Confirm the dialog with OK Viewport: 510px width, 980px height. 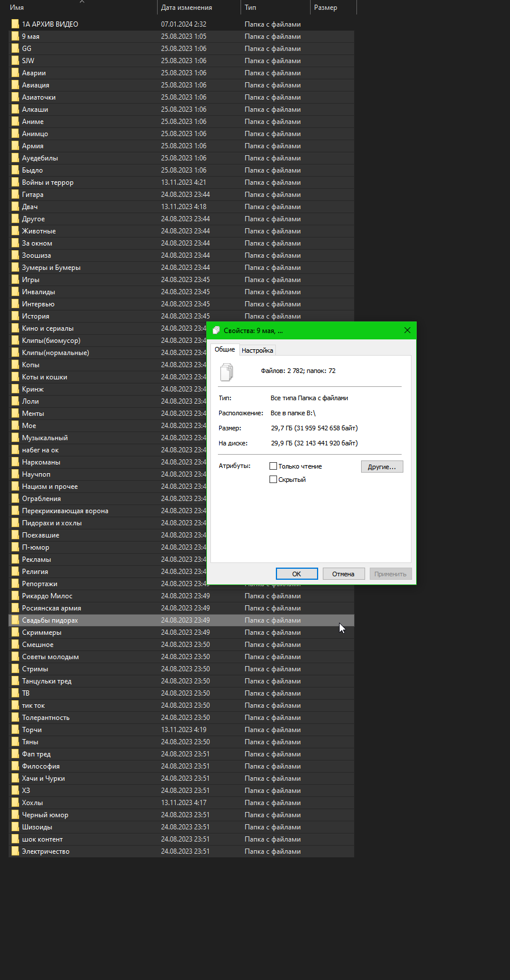[297, 574]
